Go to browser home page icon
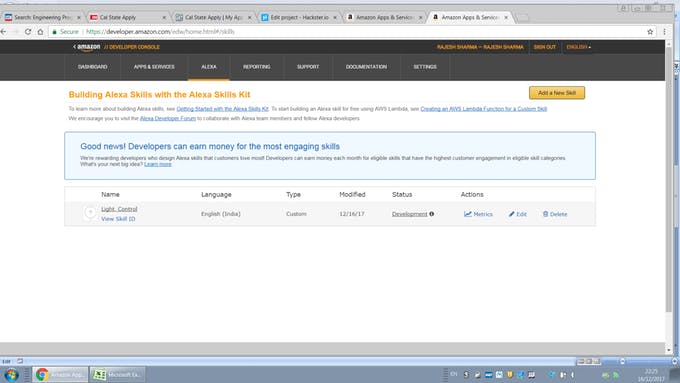Screen dimensions: 680x383 coord(40,32)
